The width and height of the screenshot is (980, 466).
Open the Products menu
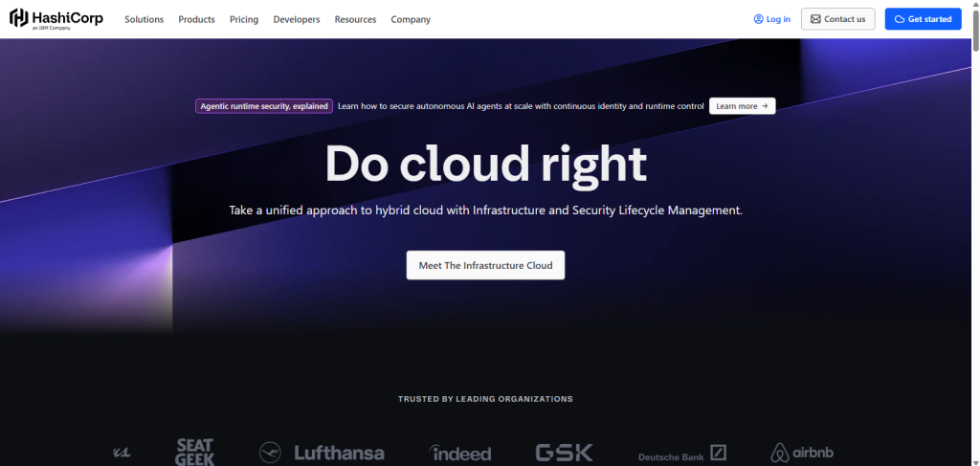[196, 19]
